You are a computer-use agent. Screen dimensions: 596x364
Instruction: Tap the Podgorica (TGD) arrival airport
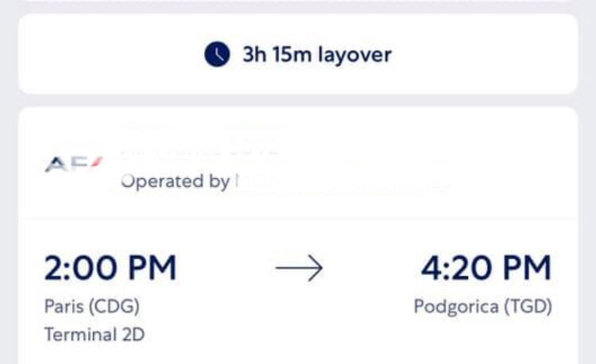[482, 306]
